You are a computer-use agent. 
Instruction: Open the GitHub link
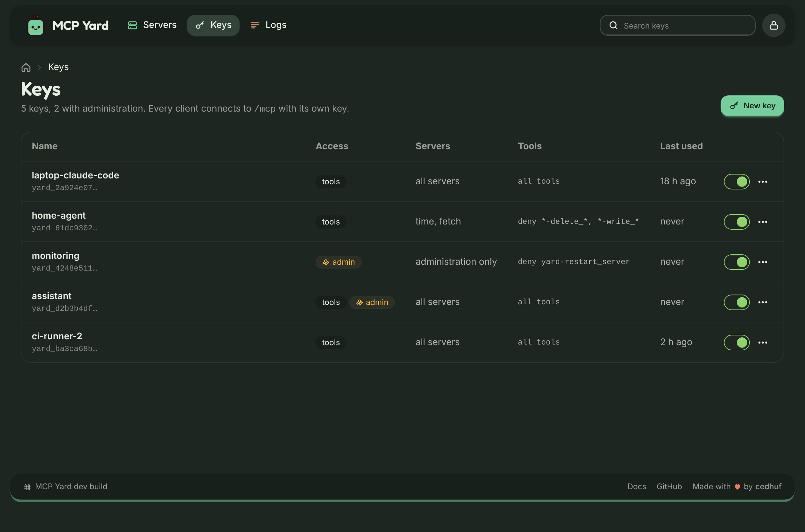(x=669, y=487)
